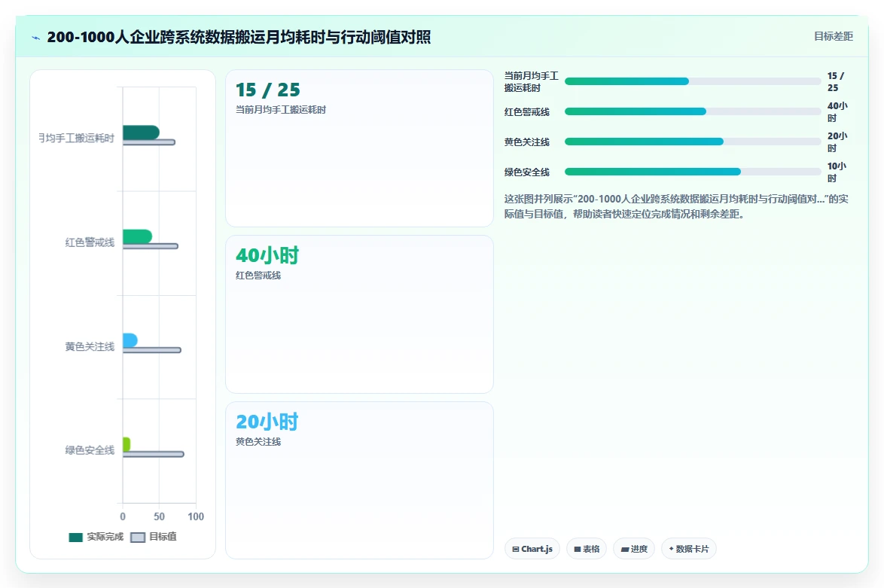Click the 40小时 value in progress list
Viewport: 884px width, 588px height.
click(837, 111)
